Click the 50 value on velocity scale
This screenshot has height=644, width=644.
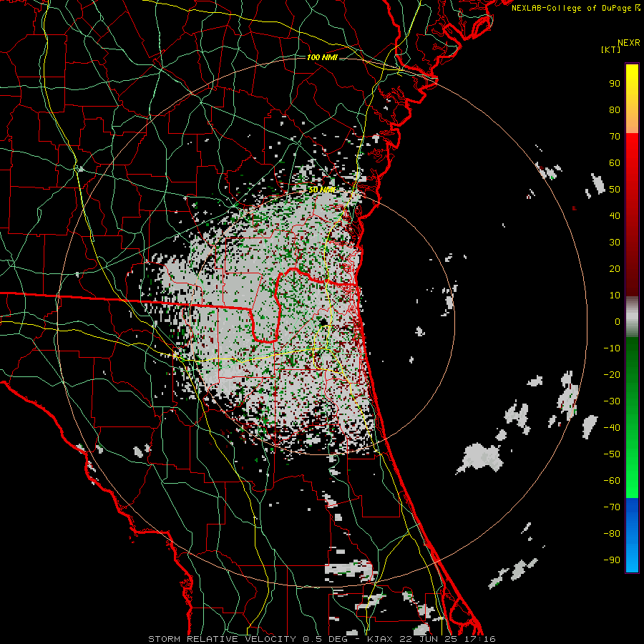(615, 190)
